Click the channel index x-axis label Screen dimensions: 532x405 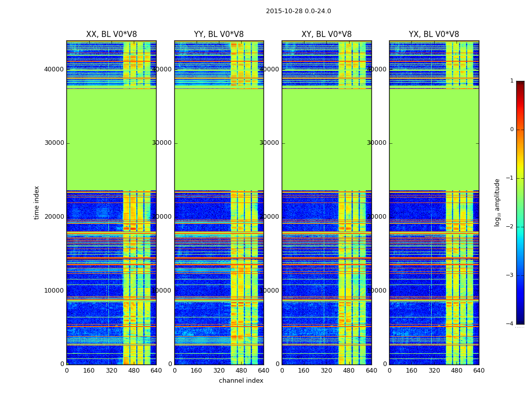coord(241,381)
